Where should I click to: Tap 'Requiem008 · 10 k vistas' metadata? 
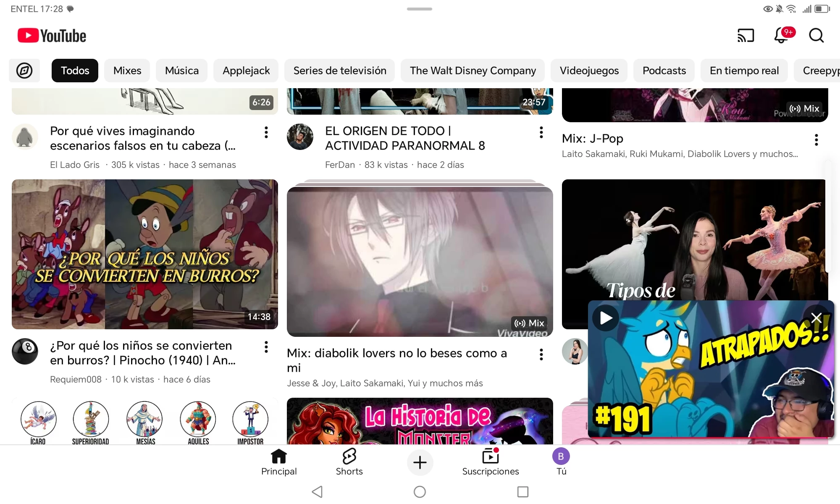click(x=130, y=379)
